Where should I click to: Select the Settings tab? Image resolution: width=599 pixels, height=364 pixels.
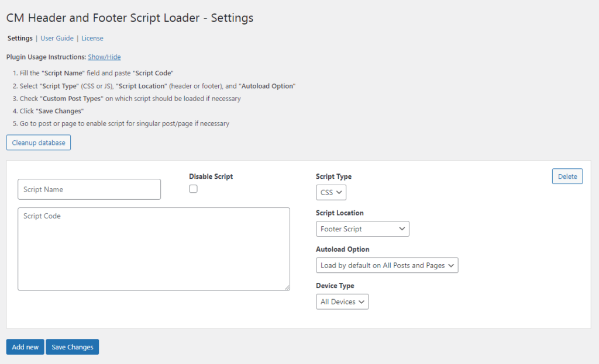(x=20, y=38)
